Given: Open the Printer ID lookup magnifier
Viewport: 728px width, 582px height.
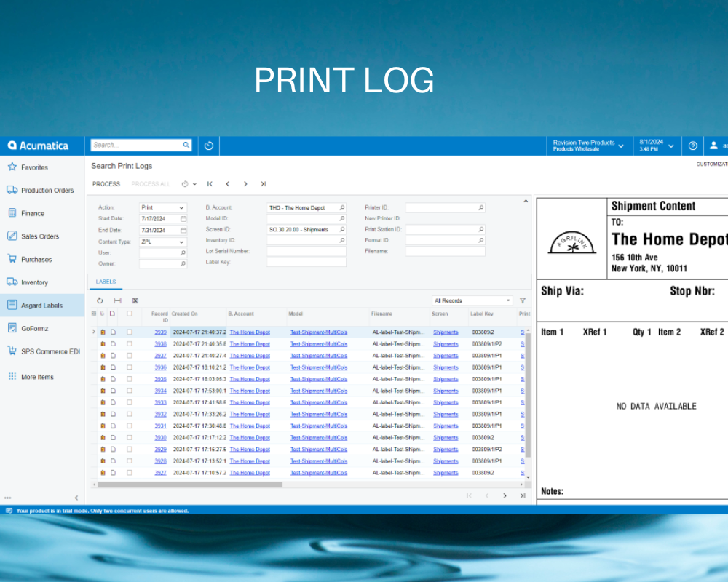Looking at the screenshot, I should [481, 207].
